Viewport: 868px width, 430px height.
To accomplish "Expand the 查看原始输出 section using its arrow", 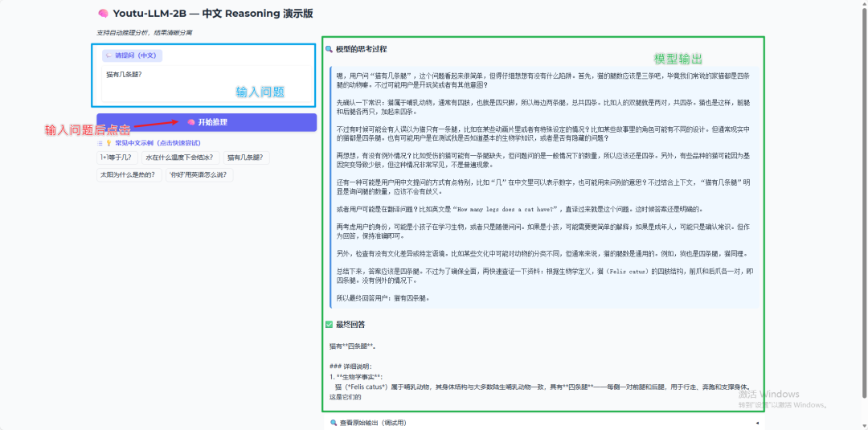I will (x=757, y=423).
